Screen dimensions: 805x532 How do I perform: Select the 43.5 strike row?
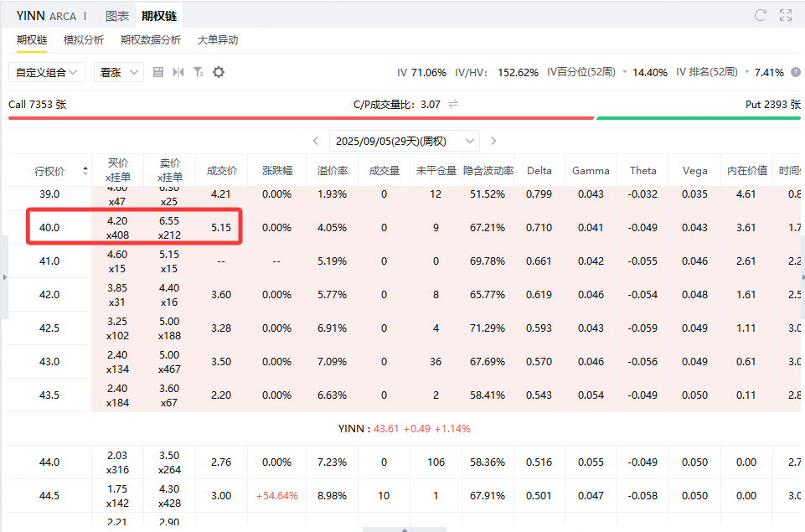pyautogui.click(x=404, y=395)
